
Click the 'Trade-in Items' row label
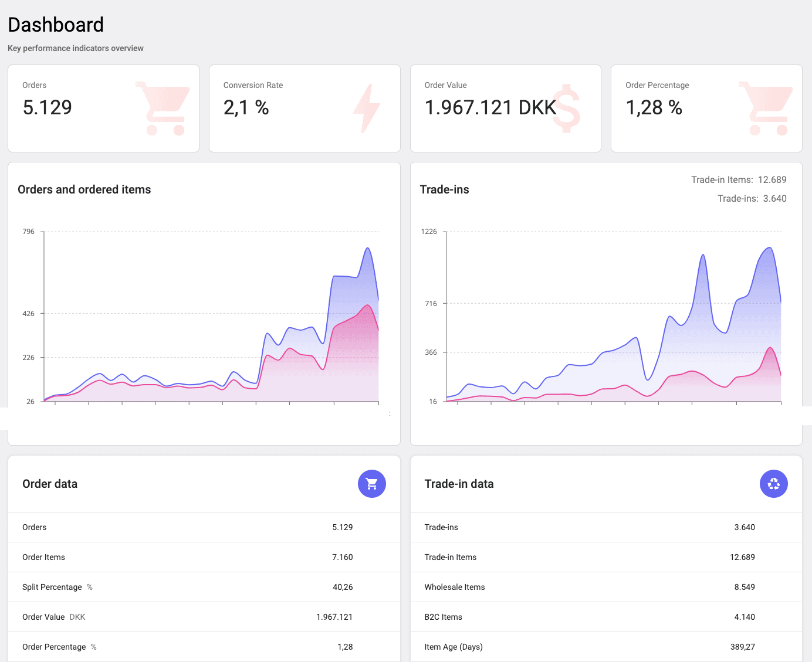click(451, 557)
